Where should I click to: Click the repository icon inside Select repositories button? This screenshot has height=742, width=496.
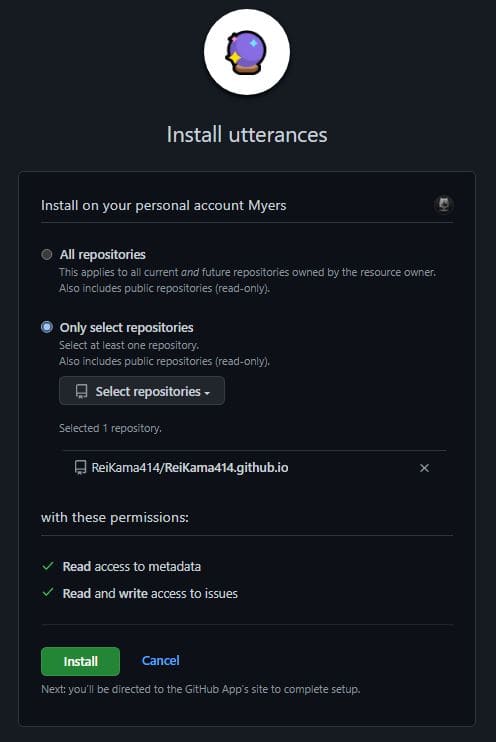pyautogui.click(x=81, y=391)
